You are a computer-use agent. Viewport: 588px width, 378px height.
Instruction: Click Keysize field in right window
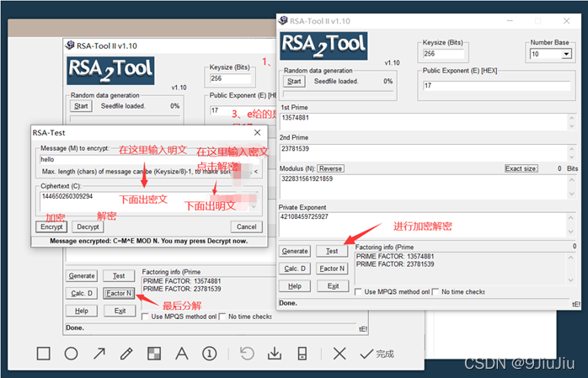[x=444, y=54]
